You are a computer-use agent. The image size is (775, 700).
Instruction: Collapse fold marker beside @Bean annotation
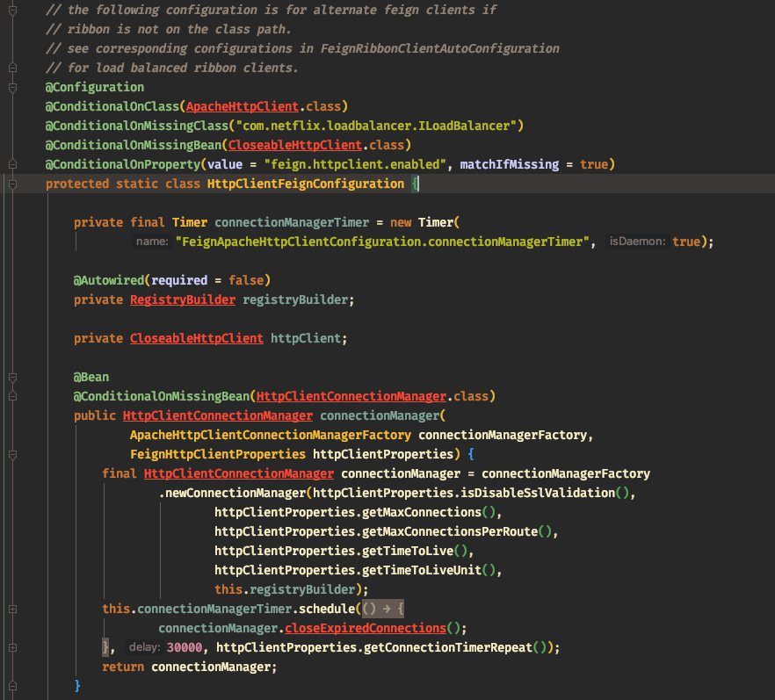[x=13, y=377]
